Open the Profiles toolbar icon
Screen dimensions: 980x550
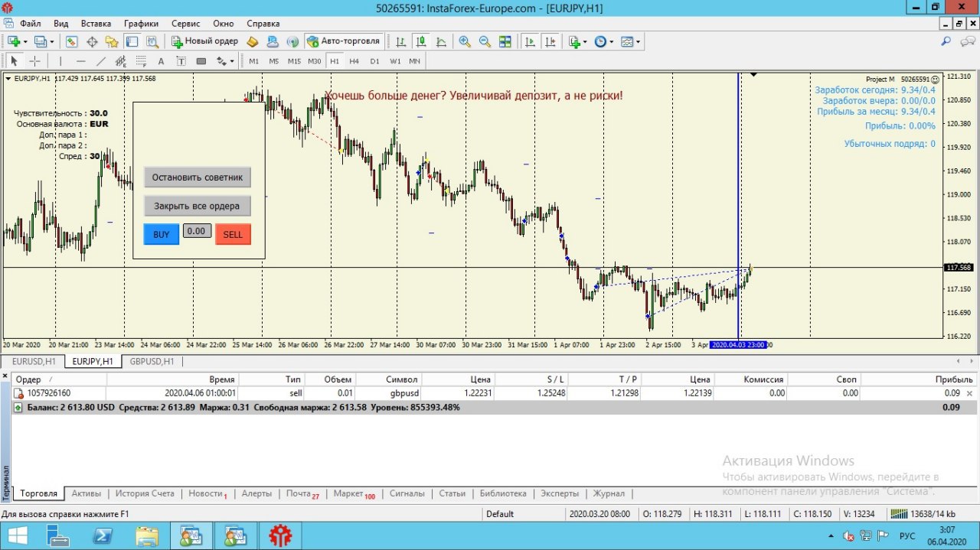point(40,41)
